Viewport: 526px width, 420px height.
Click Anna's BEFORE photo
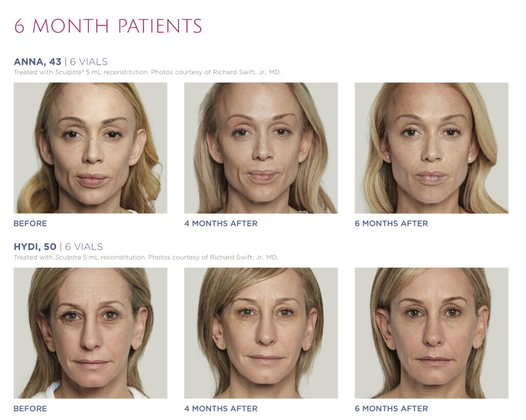click(90, 148)
